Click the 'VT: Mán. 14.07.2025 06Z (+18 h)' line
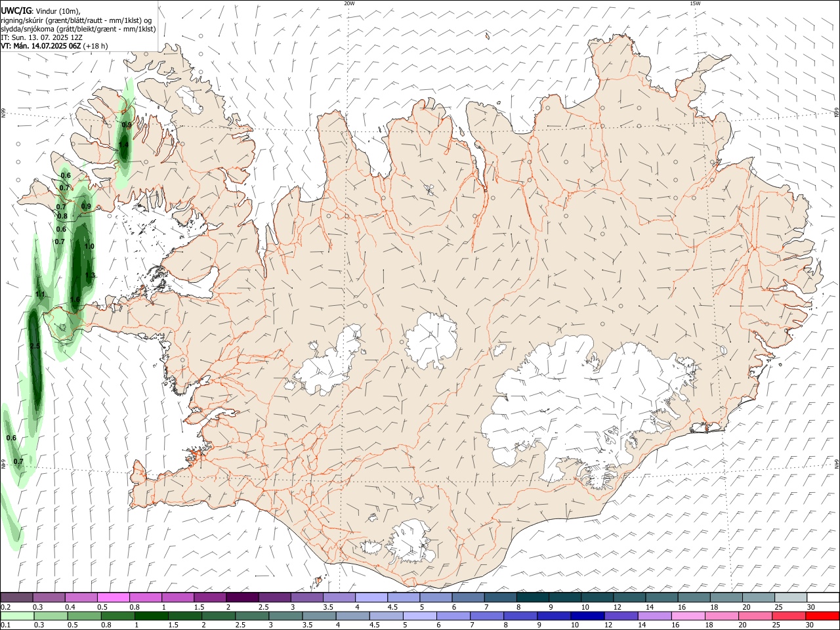 (x=54, y=46)
